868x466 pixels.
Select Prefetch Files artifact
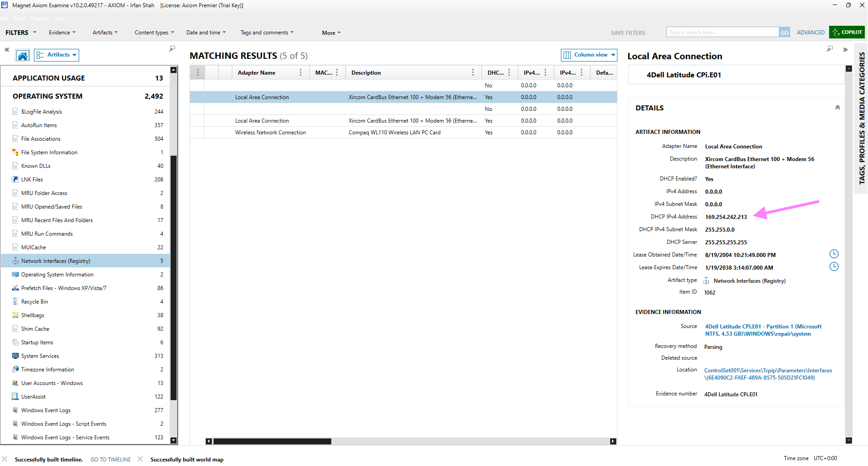tap(85, 288)
